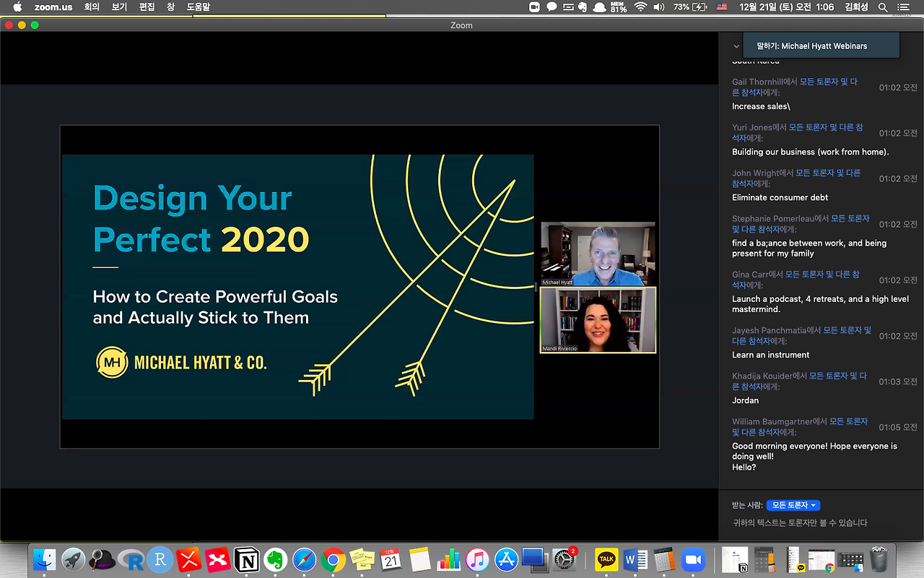Open Notification Center list icon
Screen dimensions: 924x578
[x=905, y=7]
